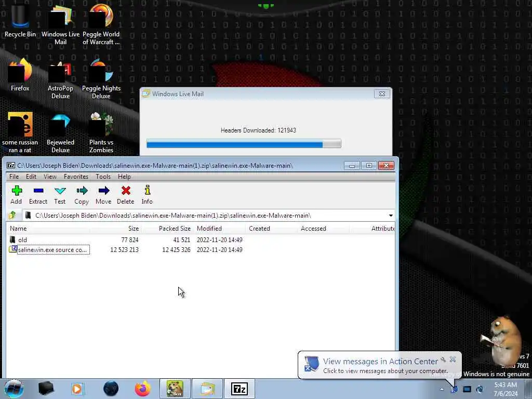Go up one folder level in 7-Zip

pyautogui.click(x=12, y=215)
